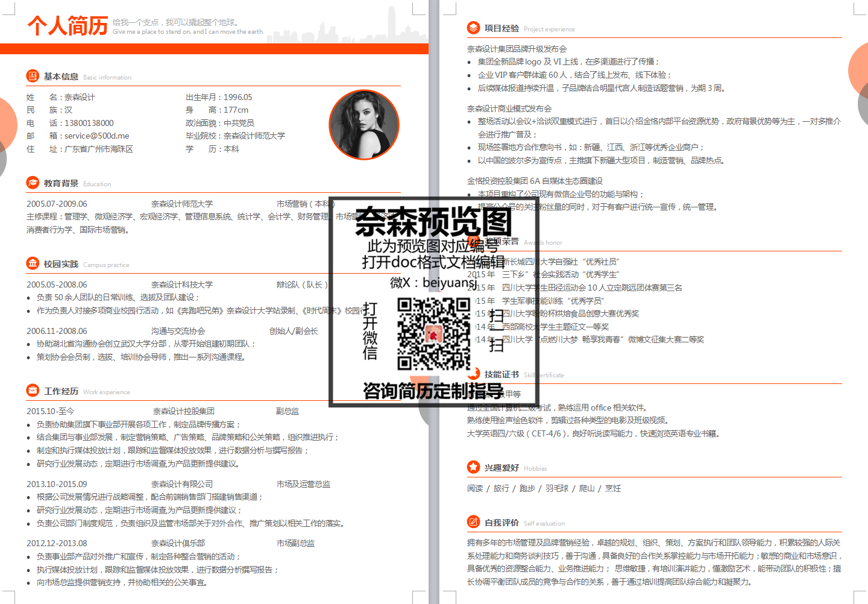Click the 咨询简历定制指导 text below QR code
The width and height of the screenshot is (868, 604).
(433, 391)
